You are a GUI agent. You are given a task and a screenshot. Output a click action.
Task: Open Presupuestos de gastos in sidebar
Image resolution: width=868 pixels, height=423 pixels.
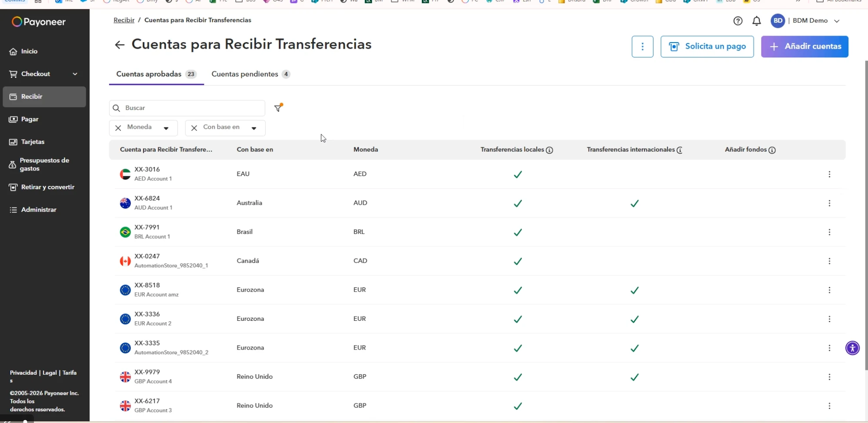click(44, 164)
